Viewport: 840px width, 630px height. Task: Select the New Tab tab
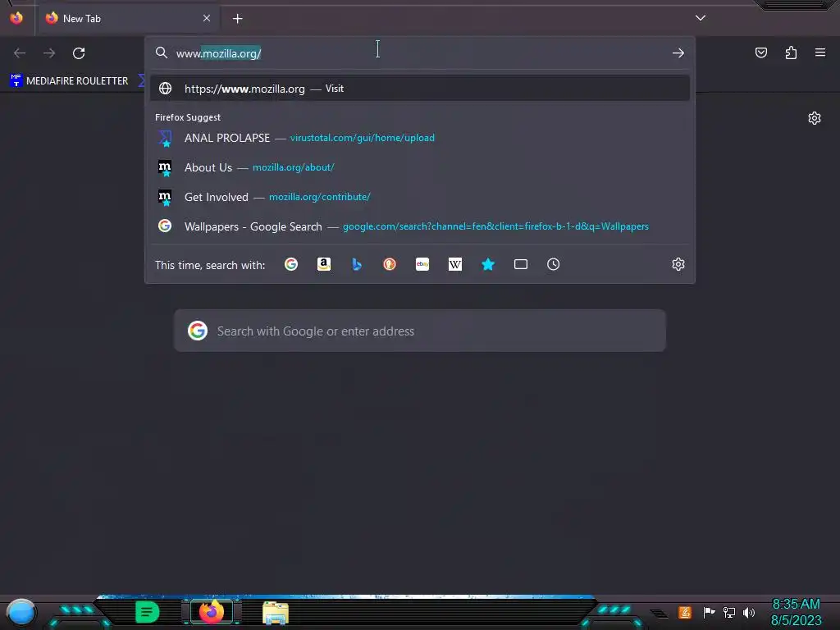(127, 18)
